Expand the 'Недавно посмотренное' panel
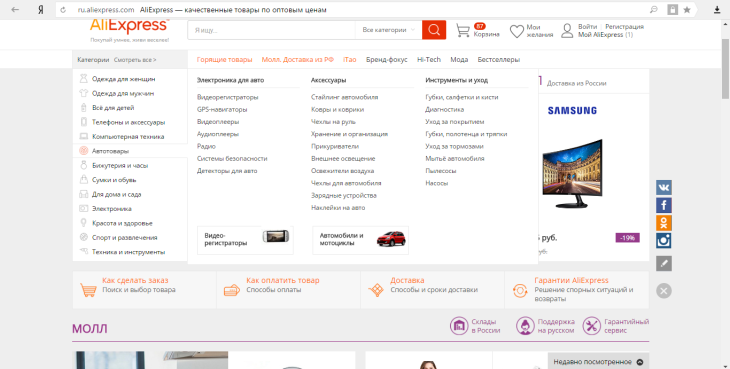This screenshot has height=369, width=730. (x=598, y=362)
